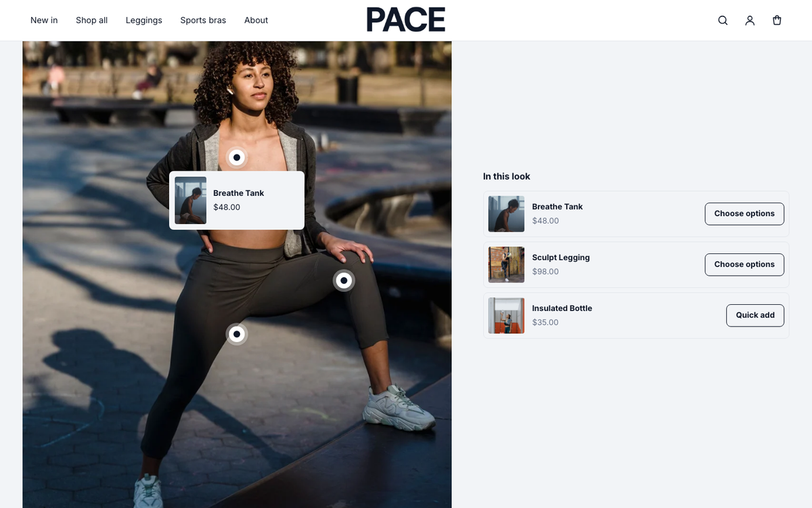Go to Leggings category
812x508 pixels.
144,20
